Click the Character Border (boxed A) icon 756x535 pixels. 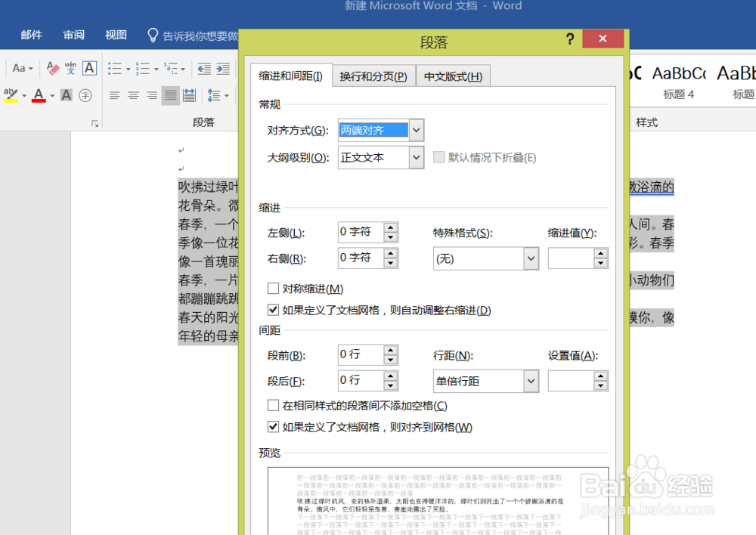89,68
